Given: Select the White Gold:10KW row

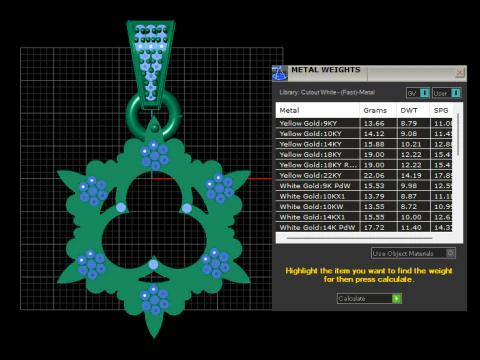Looking at the screenshot, I should [364, 207].
